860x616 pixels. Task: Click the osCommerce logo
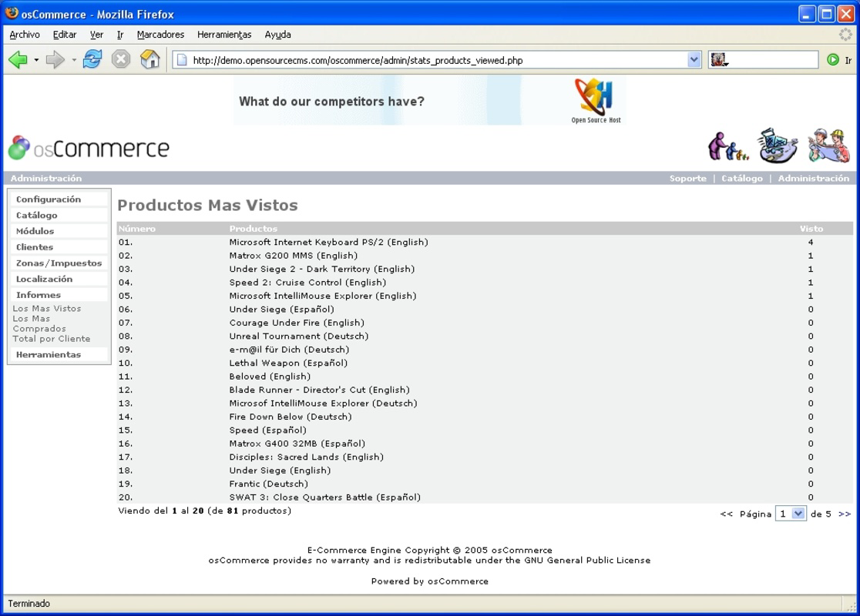[x=89, y=148]
